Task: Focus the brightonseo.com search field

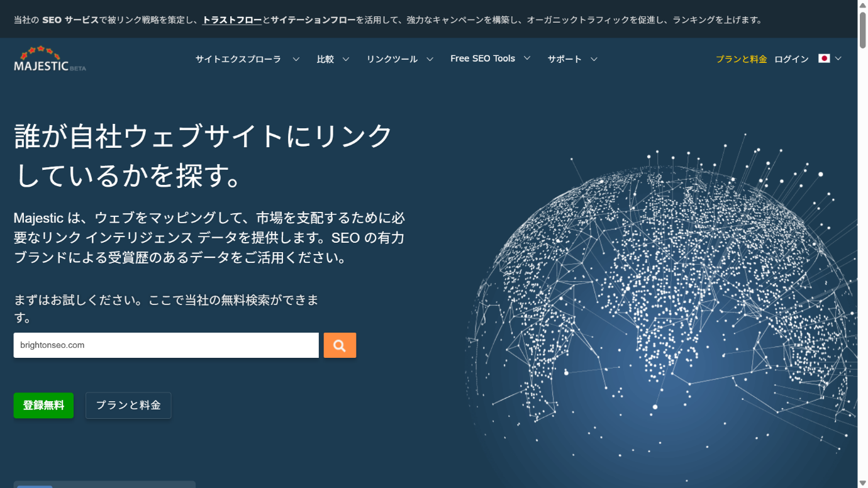Action: coord(166,345)
